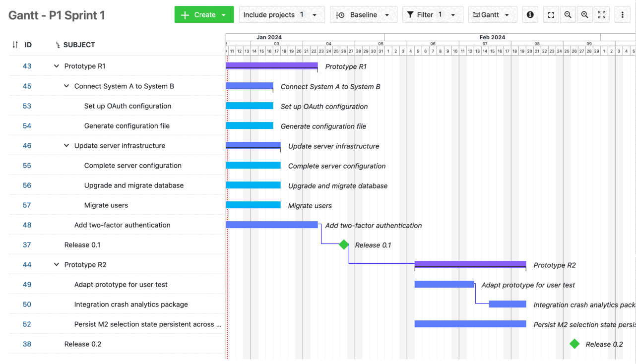Zoom in on the Gantt timeline
Screen dimensions: 636x364
584,14
